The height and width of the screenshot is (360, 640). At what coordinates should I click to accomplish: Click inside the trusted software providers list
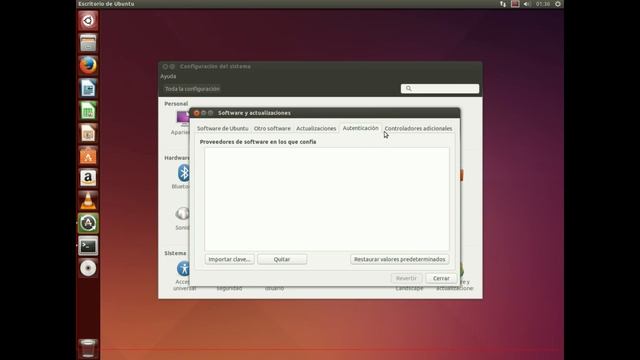tap(327, 199)
